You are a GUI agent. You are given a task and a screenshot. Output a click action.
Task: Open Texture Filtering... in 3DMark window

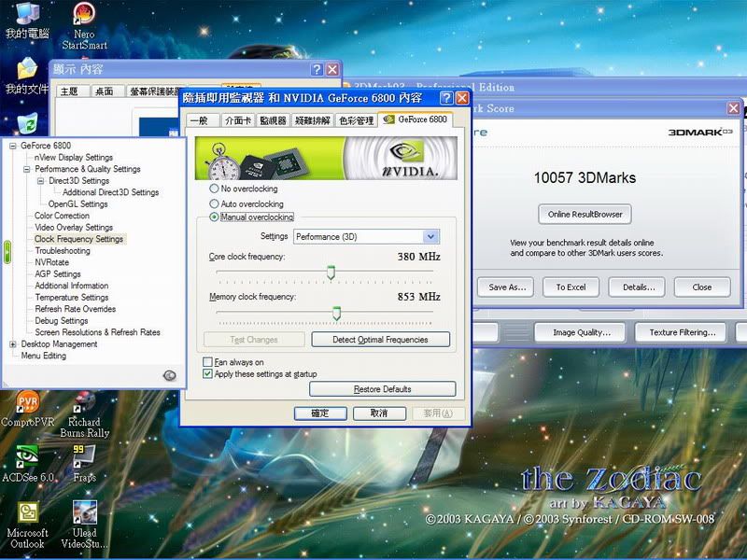[683, 332]
